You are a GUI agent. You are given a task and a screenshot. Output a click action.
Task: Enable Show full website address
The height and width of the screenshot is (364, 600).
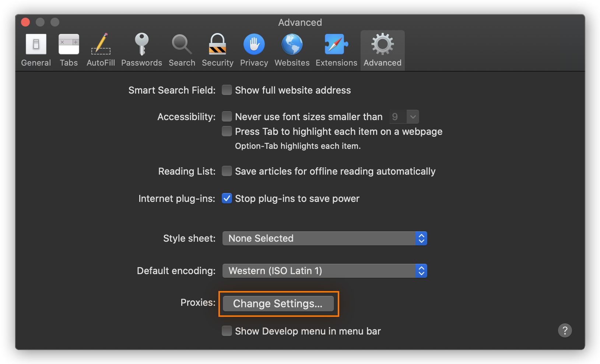coord(227,90)
